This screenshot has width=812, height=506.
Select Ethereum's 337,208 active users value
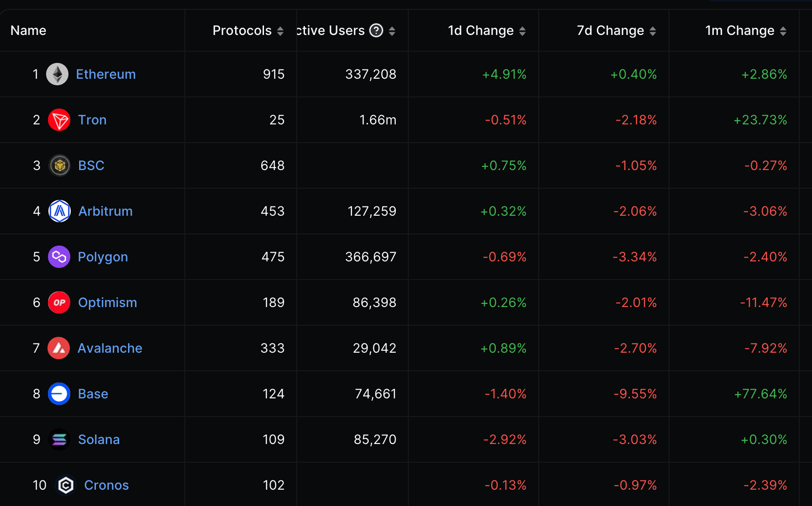(371, 74)
